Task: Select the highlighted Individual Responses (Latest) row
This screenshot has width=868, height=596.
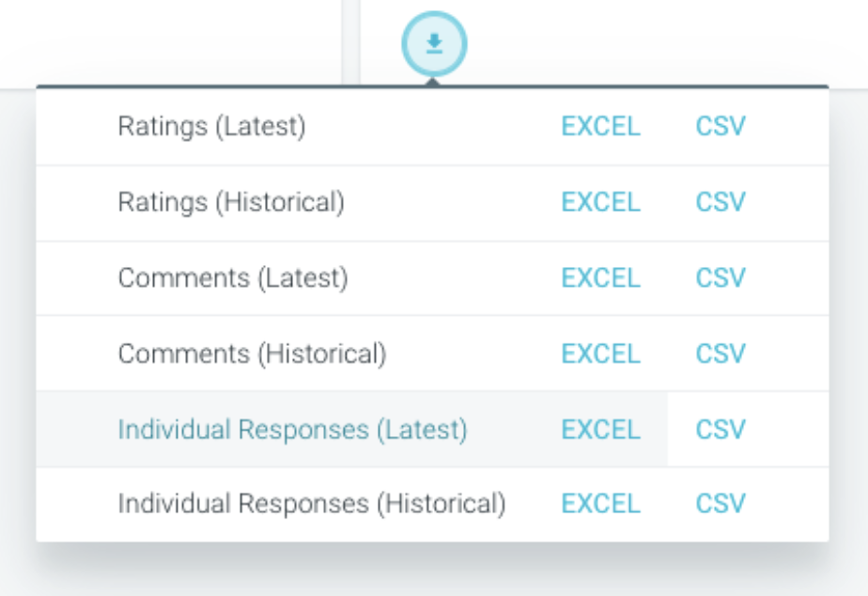Action: (x=432, y=430)
